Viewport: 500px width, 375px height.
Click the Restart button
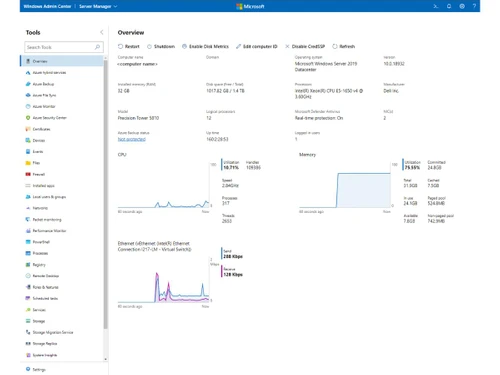click(129, 46)
